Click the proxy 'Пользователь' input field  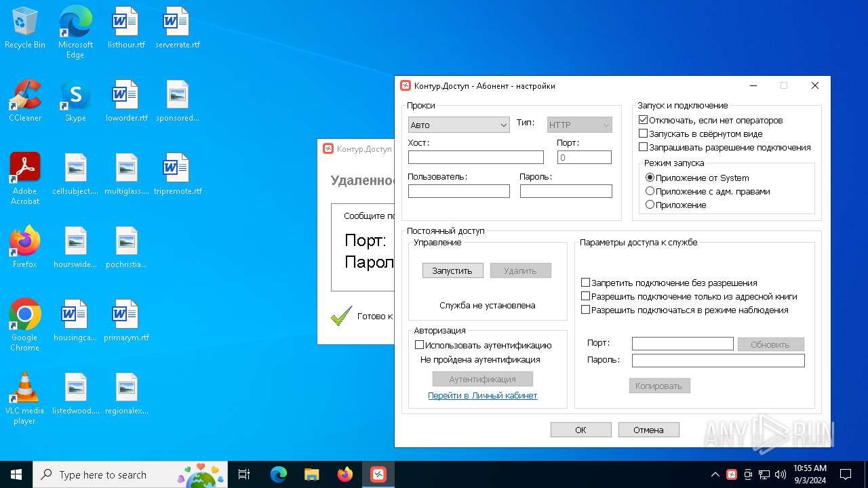(x=459, y=191)
